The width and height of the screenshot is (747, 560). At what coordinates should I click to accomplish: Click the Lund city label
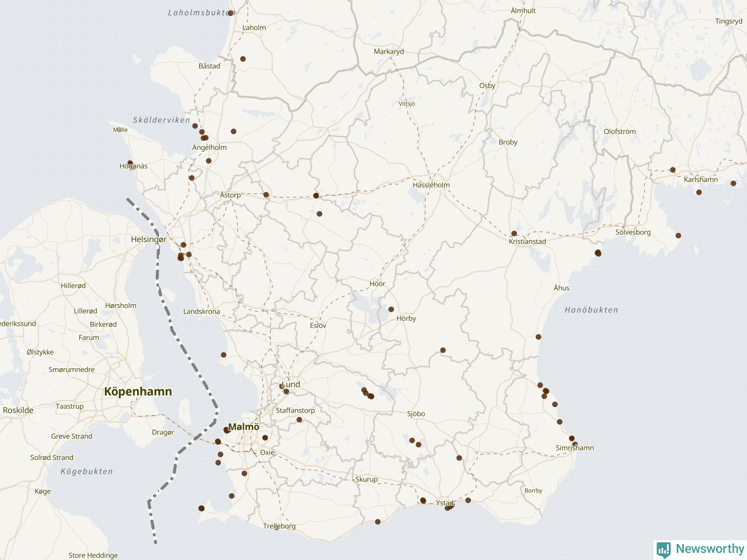click(x=291, y=384)
